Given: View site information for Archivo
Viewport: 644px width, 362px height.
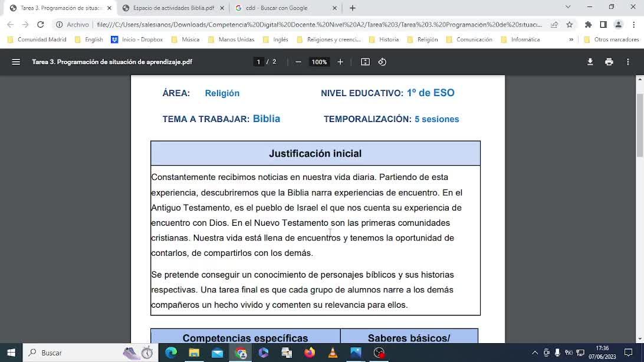Looking at the screenshot, I should coord(73,25).
